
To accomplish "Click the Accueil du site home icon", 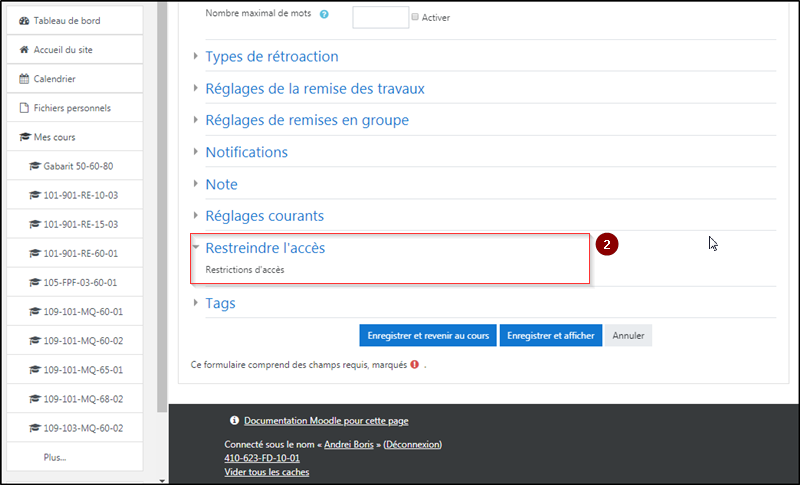I will (x=25, y=49).
